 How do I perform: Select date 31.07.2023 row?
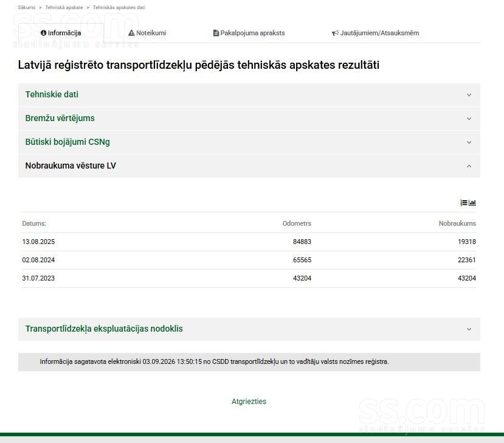(249, 278)
